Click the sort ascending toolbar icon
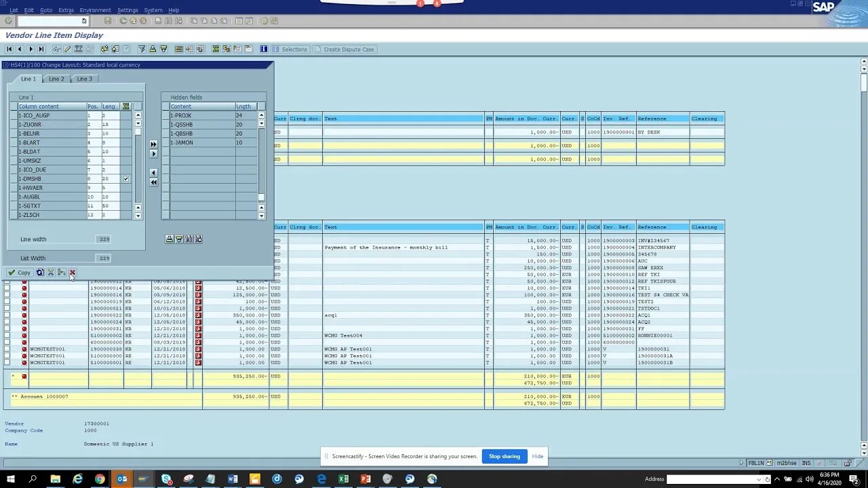The image size is (868, 488). 153,49
